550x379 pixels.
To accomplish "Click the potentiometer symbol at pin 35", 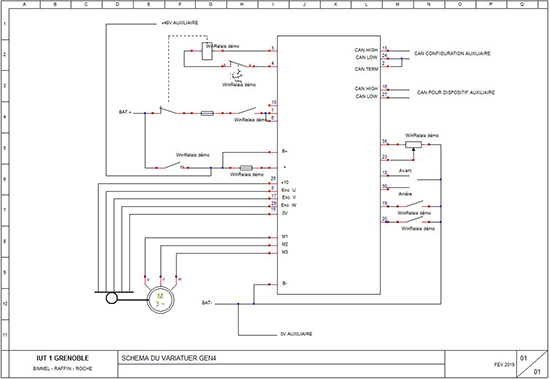I will [x=413, y=145].
